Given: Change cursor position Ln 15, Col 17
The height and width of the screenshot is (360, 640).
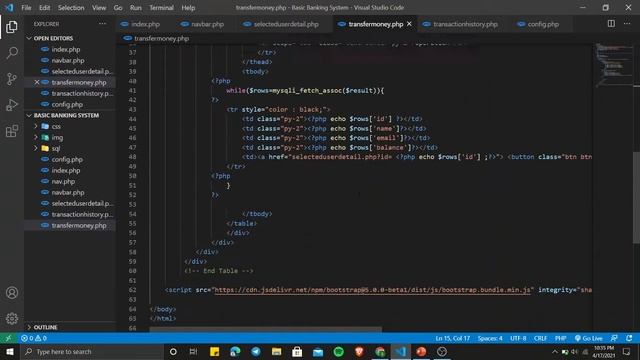Looking at the screenshot, I should coord(452,338).
